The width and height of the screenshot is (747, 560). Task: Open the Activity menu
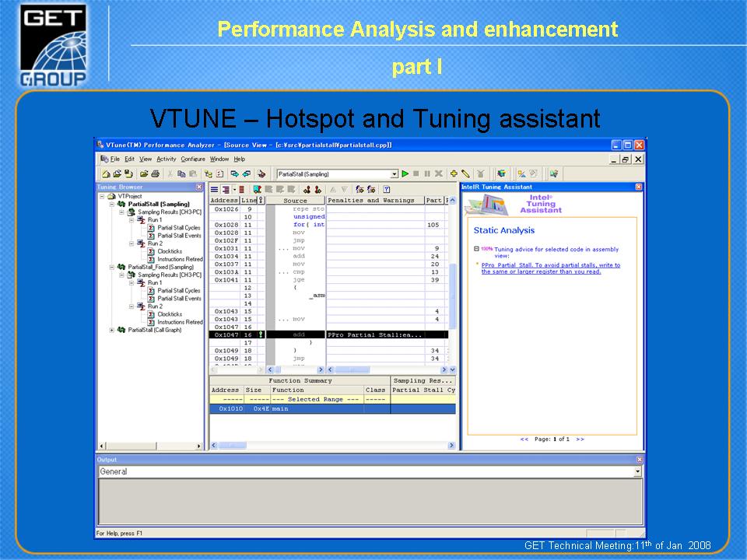point(167,159)
